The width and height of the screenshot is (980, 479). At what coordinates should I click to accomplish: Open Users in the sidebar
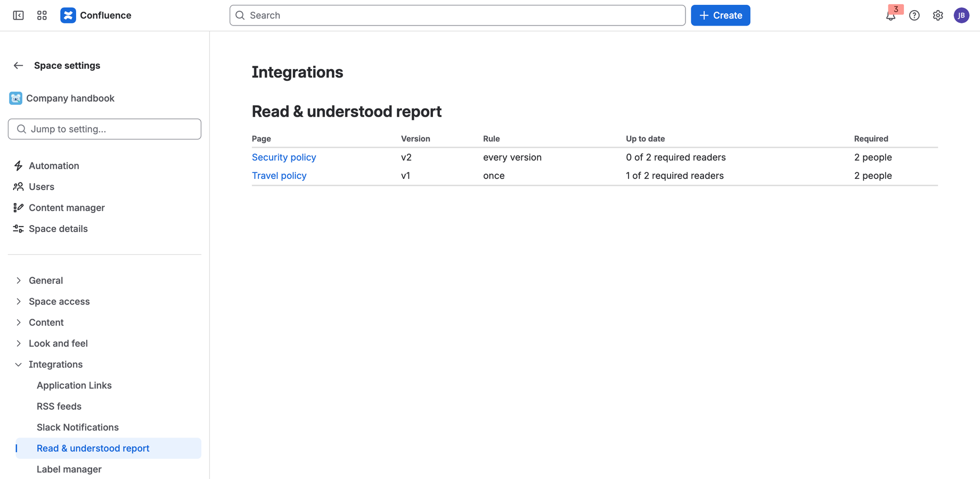(x=42, y=187)
